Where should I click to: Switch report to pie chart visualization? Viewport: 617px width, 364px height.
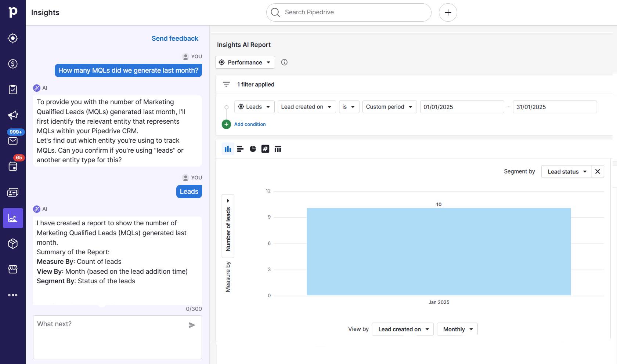(x=253, y=149)
